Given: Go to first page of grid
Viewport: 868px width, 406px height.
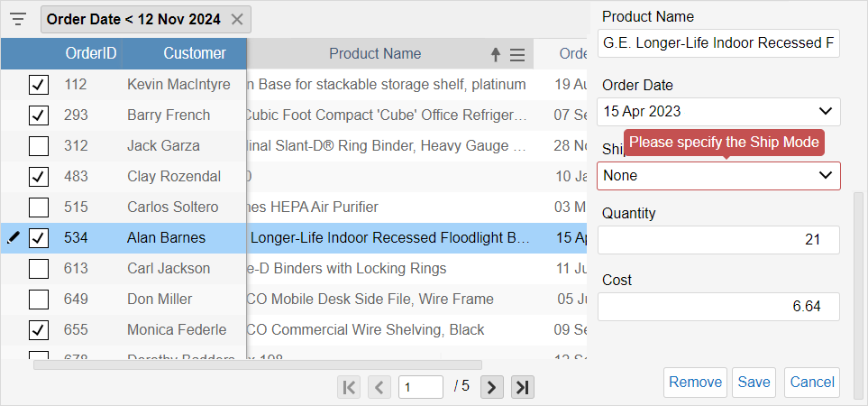Looking at the screenshot, I should point(349,387).
